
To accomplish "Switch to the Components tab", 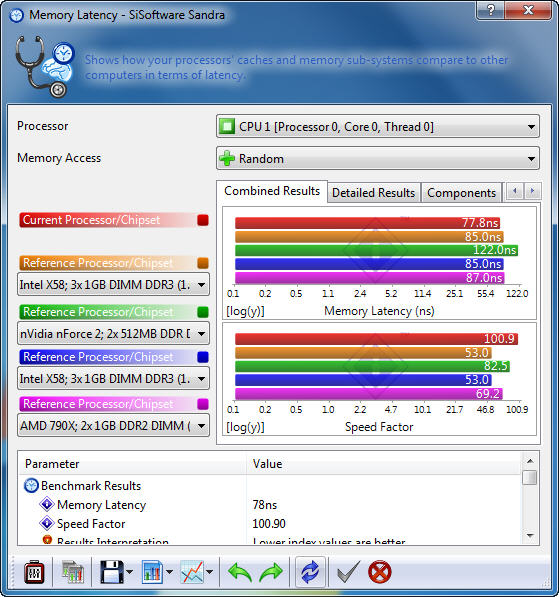I will (462, 193).
